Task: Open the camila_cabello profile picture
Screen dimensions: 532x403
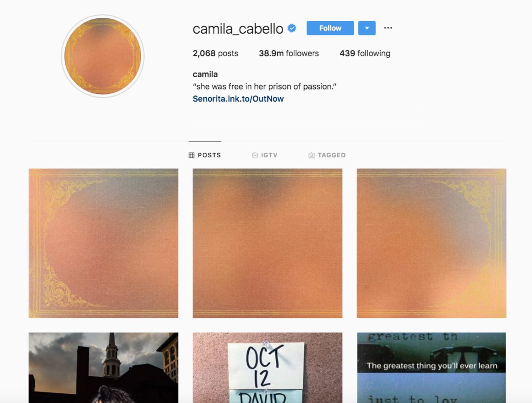Action: click(103, 56)
